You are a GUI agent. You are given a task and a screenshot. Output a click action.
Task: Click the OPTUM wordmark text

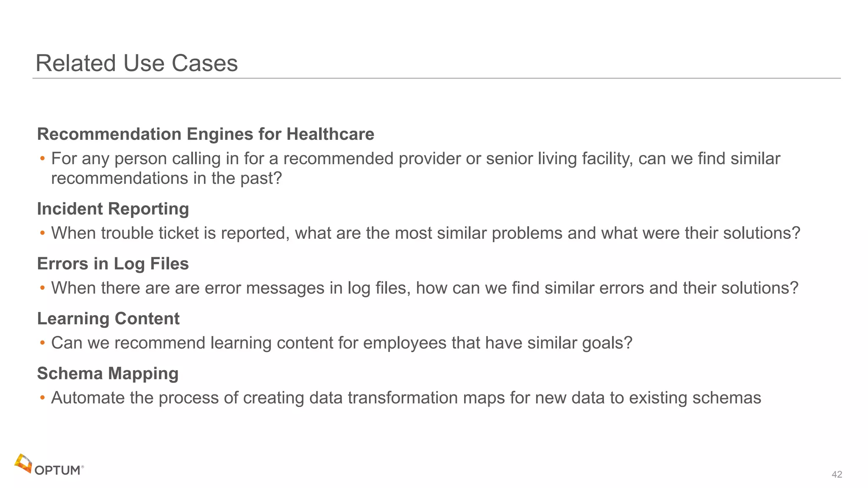[x=58, y=470]
